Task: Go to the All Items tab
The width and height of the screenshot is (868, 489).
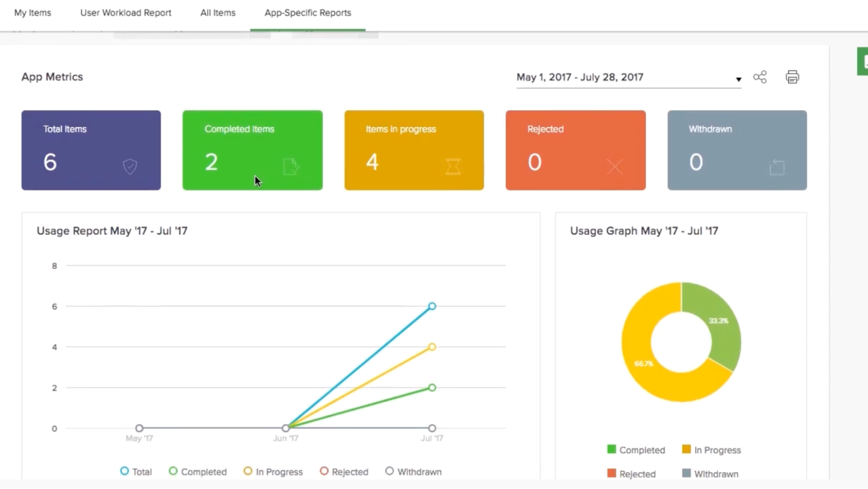Action: pos(218,13)
